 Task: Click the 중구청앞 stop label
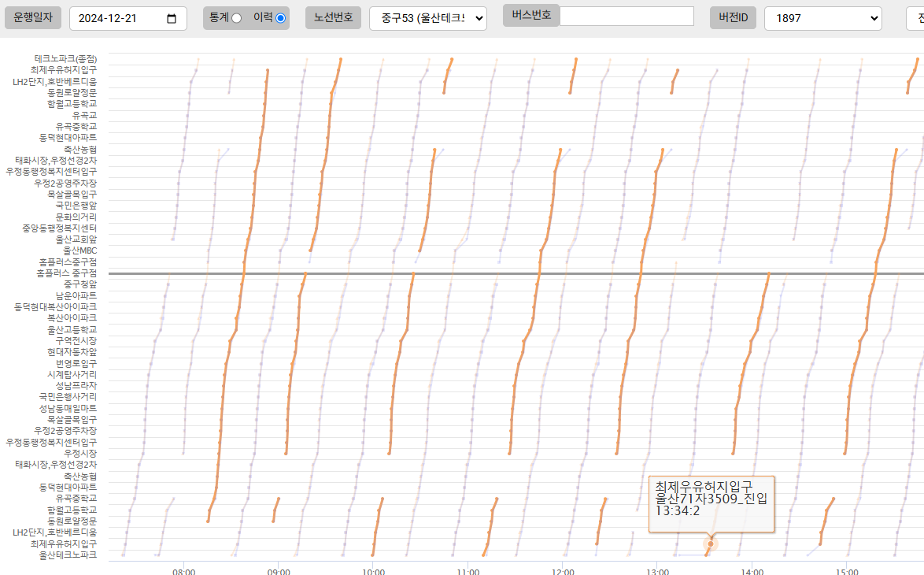pyautogui.click(x=79, y=284)
